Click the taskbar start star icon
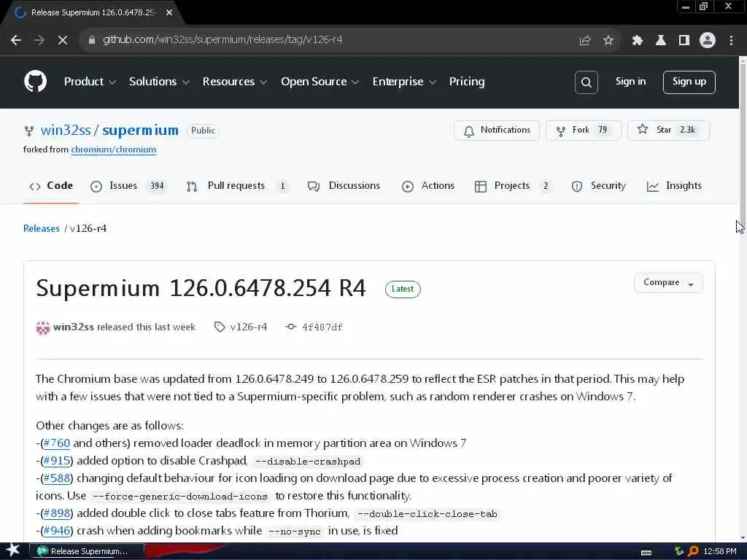747x560 pixels. [12, 551]
